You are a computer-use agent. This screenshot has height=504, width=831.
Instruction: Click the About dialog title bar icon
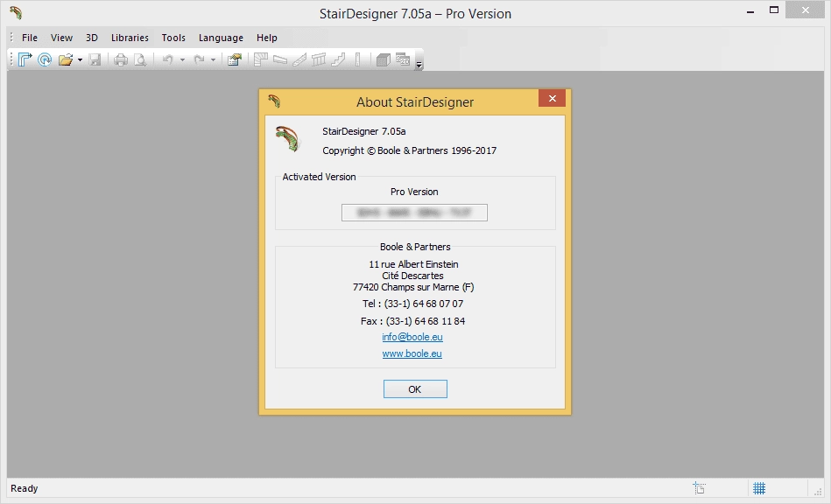pyautogui.click(x=274, y=101)
